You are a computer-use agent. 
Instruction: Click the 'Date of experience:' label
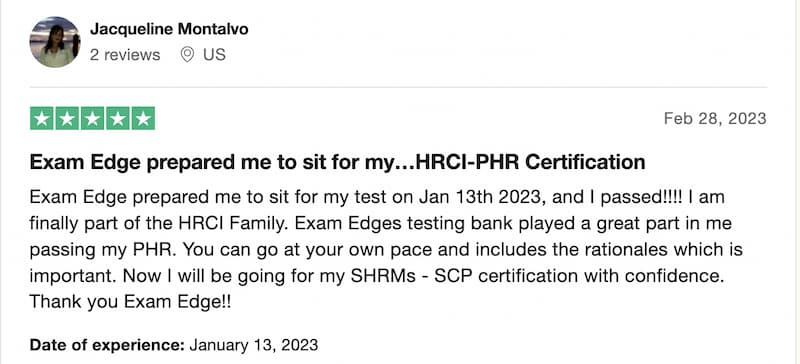[107, 345]
